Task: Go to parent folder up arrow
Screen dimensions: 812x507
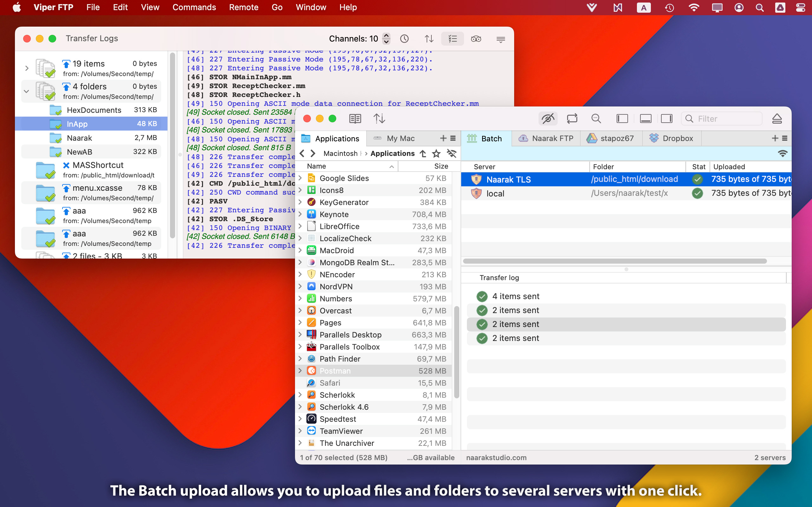Action: (423, 154)
